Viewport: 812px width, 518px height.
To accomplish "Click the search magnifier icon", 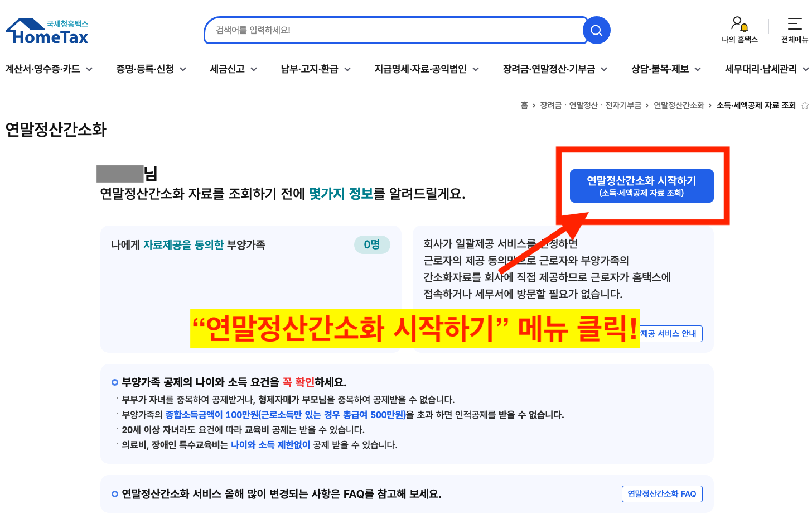I will coord(596,31).
